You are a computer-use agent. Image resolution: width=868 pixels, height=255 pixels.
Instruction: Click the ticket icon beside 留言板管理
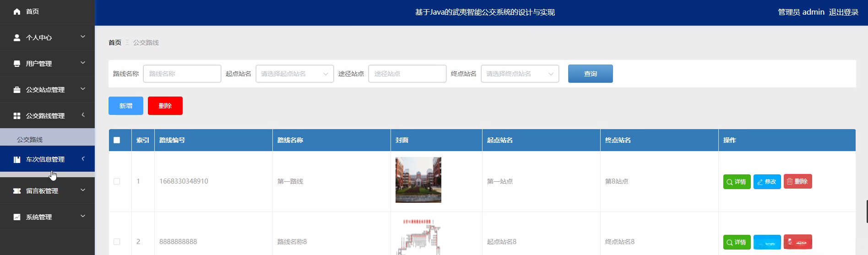tap(17, 191)
